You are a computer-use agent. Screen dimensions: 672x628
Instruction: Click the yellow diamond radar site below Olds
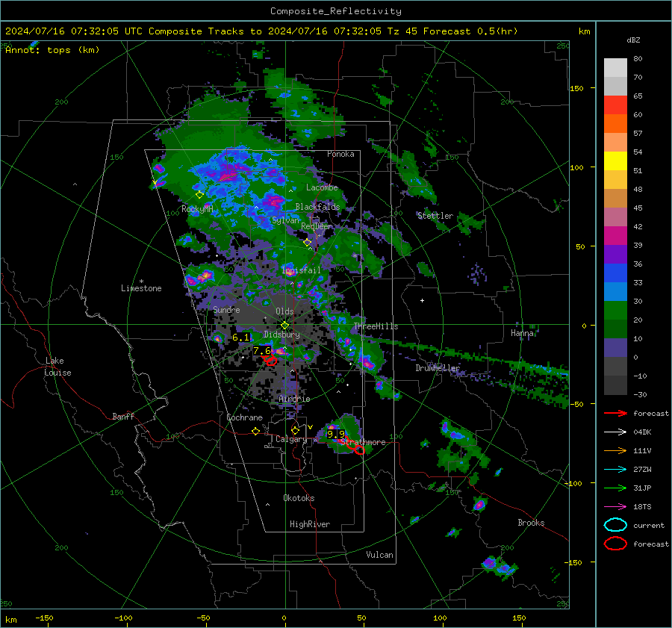coord(284,326)
